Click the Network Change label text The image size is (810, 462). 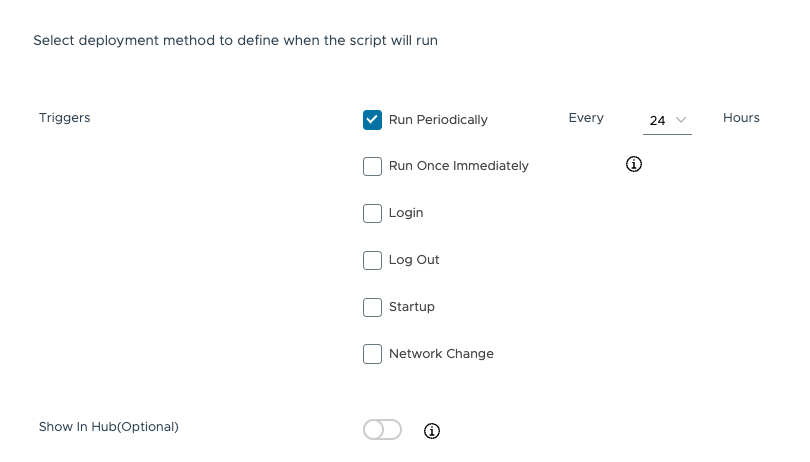click(x=441, y=354)
